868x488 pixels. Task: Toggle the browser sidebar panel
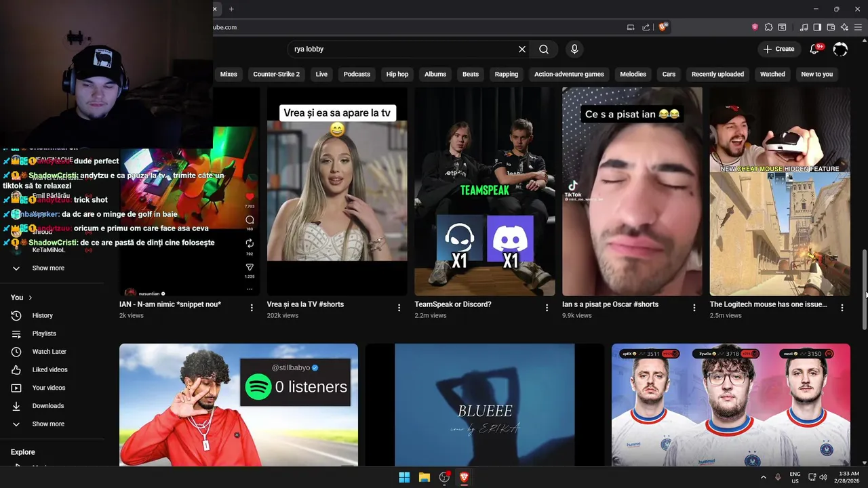point(817,27)
